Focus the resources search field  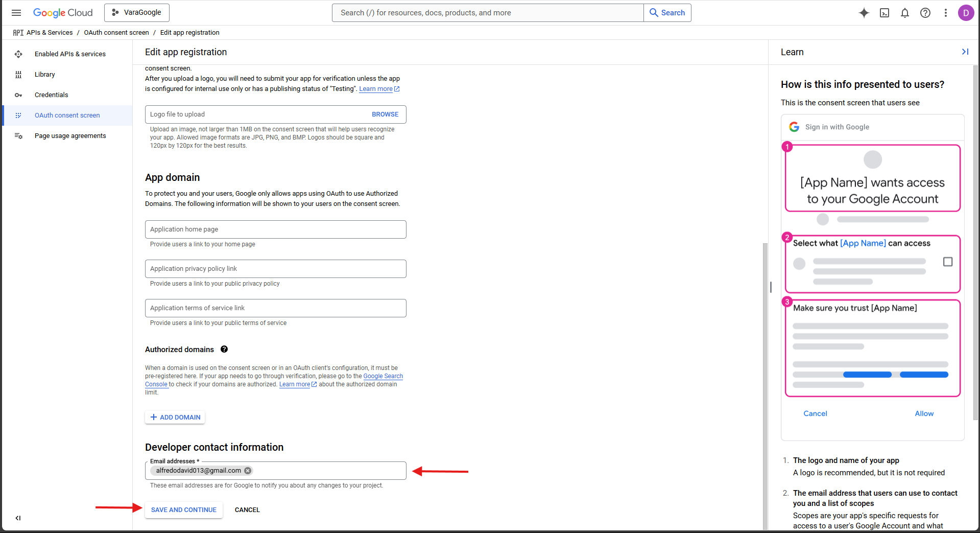(x=488, y=13)
